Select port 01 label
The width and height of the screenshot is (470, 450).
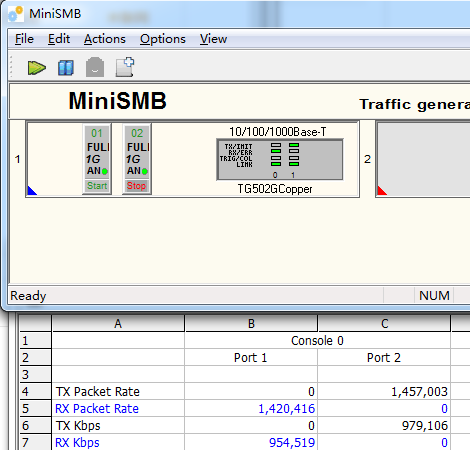pos(97,133)
